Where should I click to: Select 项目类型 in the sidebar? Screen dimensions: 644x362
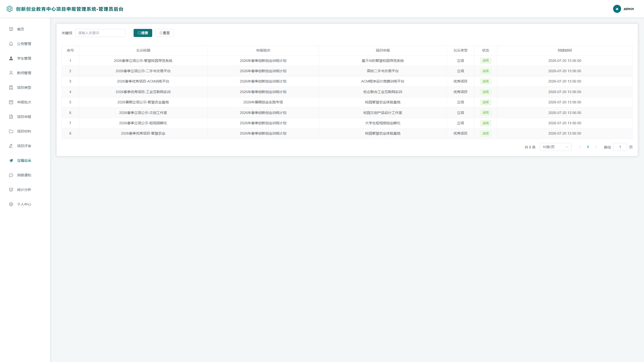pos(25,88)
